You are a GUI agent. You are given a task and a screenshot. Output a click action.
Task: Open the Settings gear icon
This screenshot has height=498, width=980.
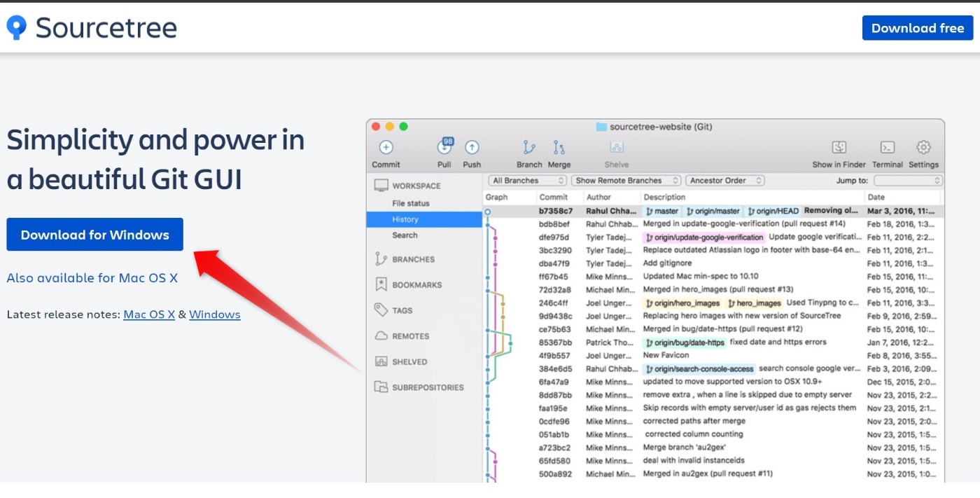coord(923,147)
